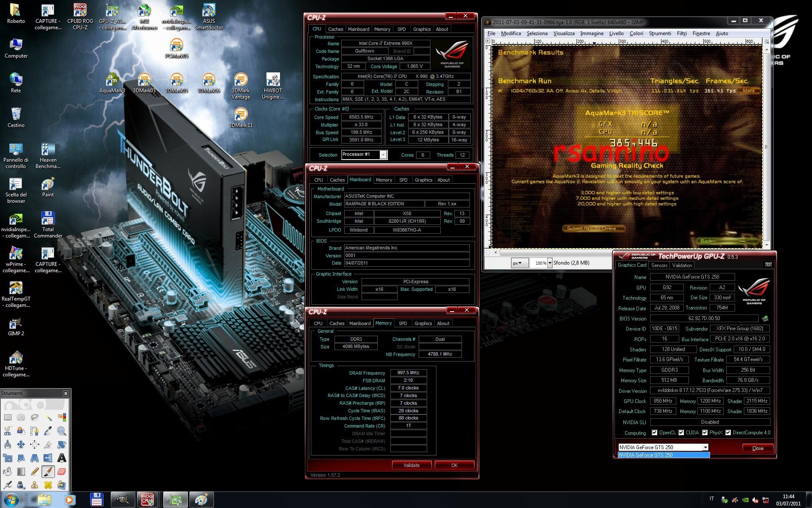Open the Validation tab in GPU-Z

[x=682, y=265]
